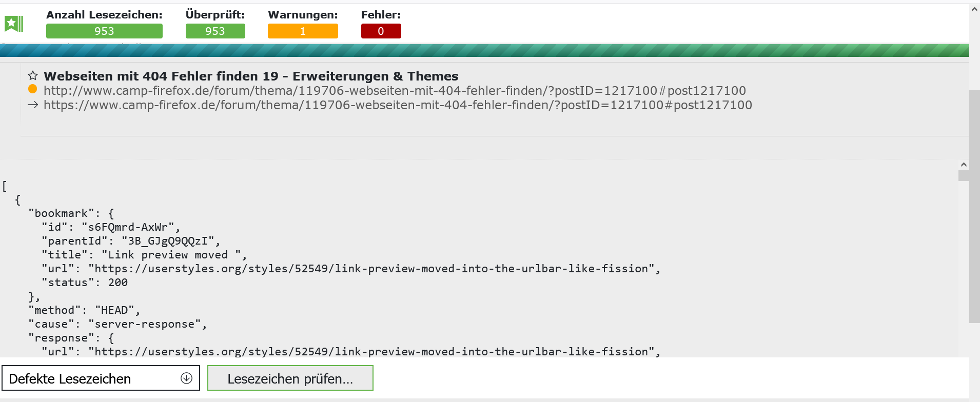Click the green Anzahl Lesezeichen 953 counter
Viewport: 980px width, 402px height.
[x=104, y=31]
